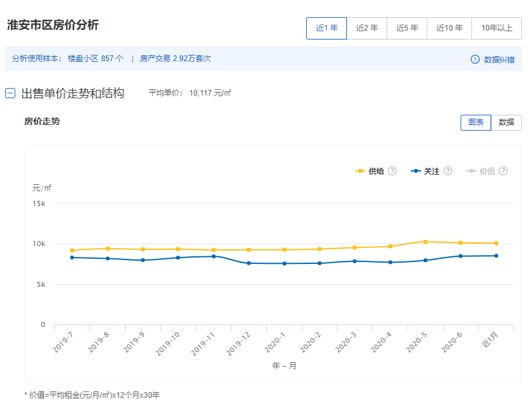The height and width of the screenshot is (401, 532).
Task: Click the 关注 data point at 2019-11
Action: click(x=213, y=256)
